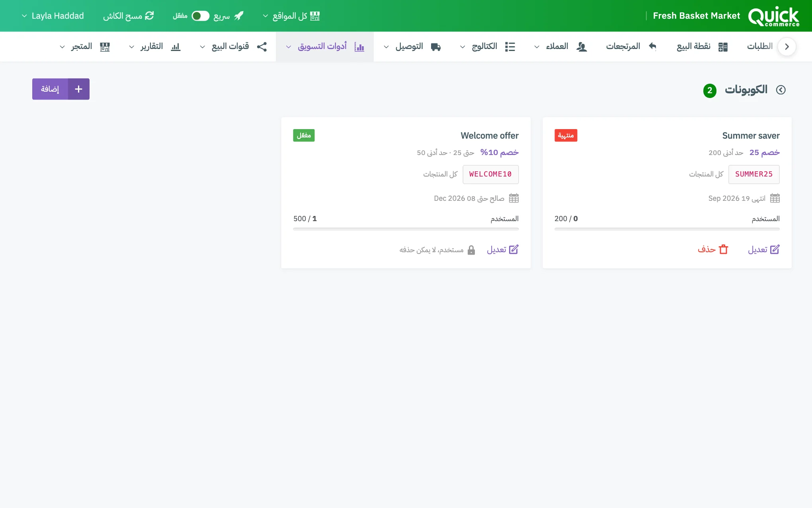Click تعديل on Welcome offer coupon
Viewport: 812px width, 508px height.
click(503, 249)
